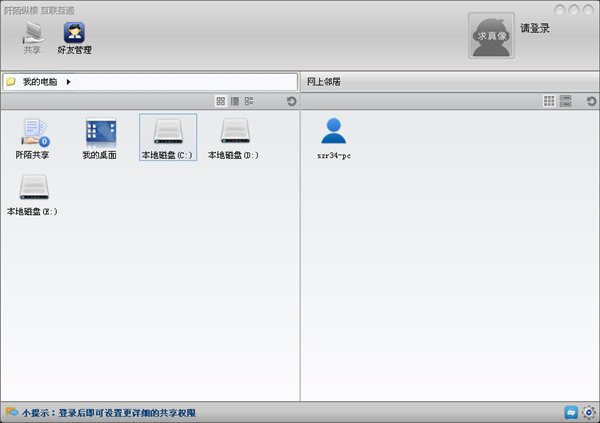The image size is (600, 423).
Task: Open settings gear in status bar
Action: pyautogui.click(x=589, y=412)
